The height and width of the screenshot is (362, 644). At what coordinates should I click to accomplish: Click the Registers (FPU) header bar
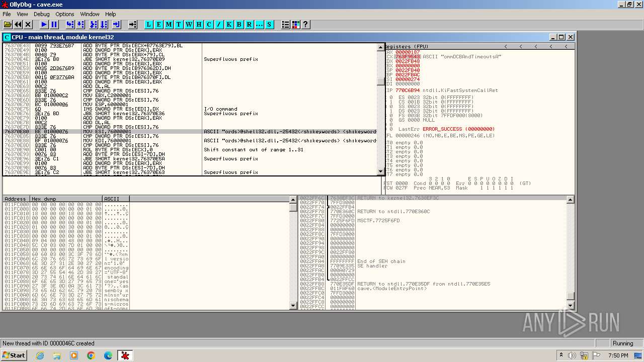point(480,46)
